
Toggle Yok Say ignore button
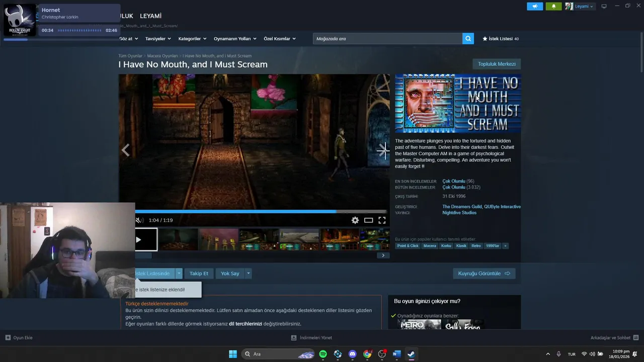pyautogui.click(x=230, y=274)
